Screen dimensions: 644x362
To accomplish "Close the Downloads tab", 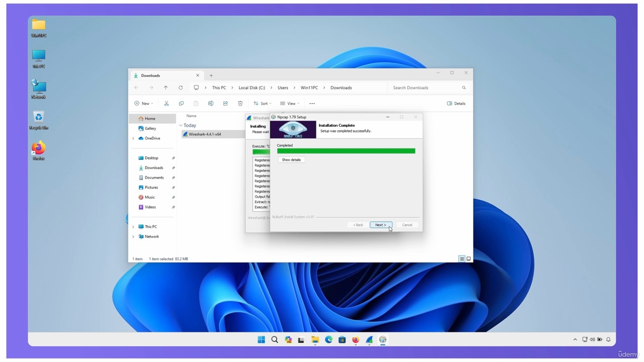I will click(197, 75).
